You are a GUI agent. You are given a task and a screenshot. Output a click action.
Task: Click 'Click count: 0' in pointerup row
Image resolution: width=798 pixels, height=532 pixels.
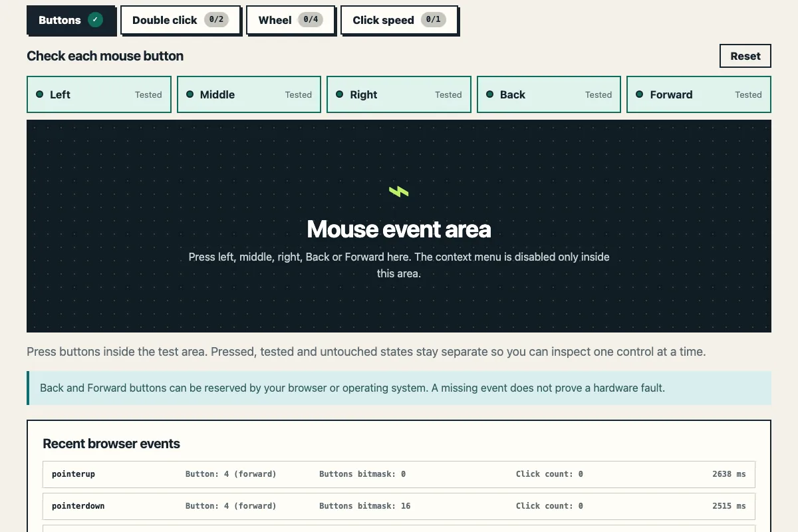(549, 474)
